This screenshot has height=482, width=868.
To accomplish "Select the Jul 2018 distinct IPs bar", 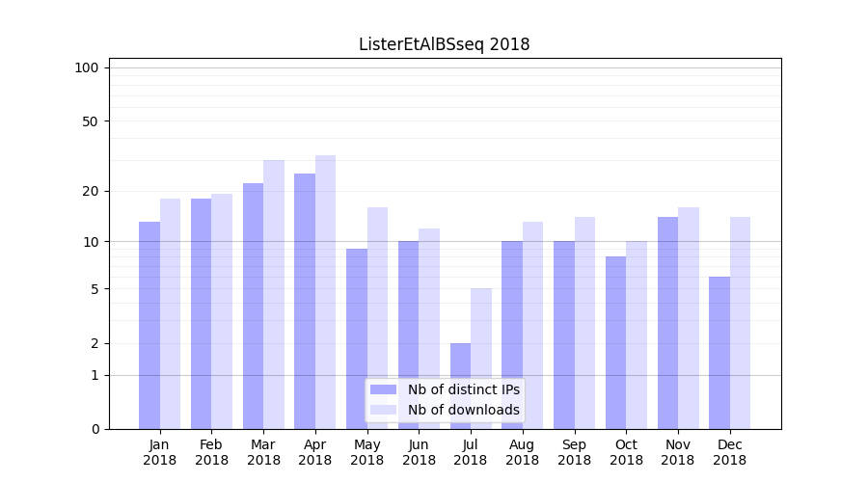I will click(x=460, y=386).
